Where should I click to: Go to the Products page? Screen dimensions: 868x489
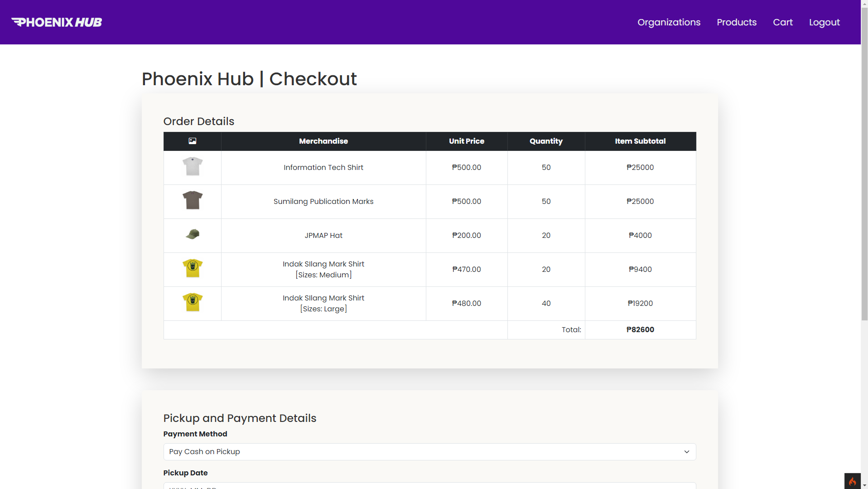click(736, 22)
